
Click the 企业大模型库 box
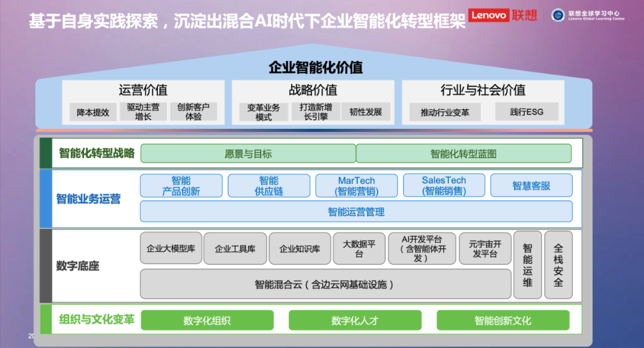[171, 248]
